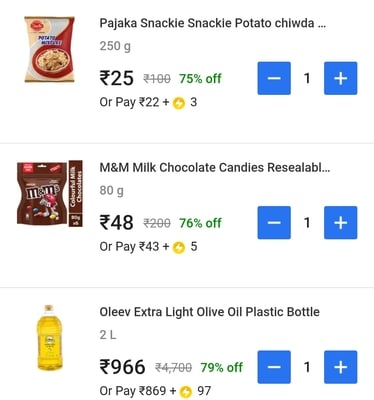Reduce M&M Milk Chocolate quantity with minus
This screenshot has height=400, width=374.
(274, 223)
